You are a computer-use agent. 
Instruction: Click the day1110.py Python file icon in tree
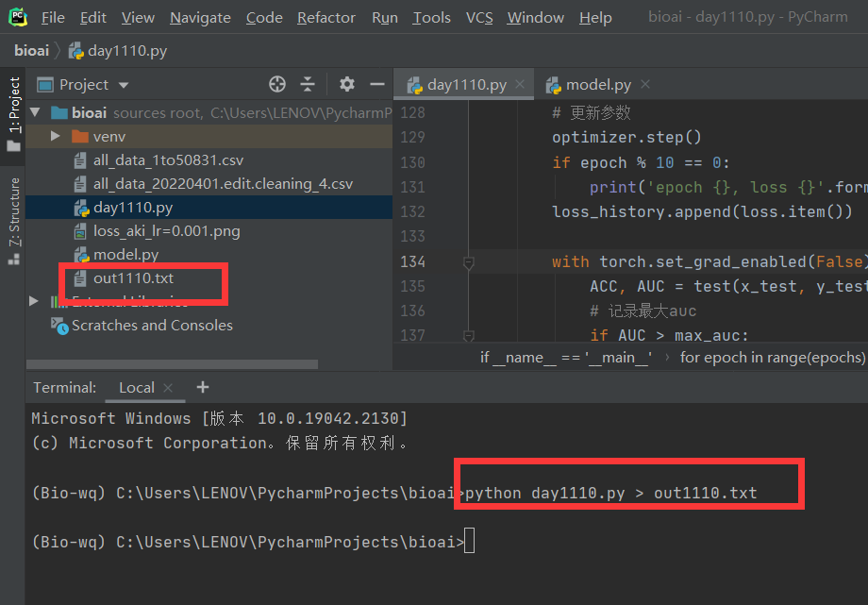(x=81, y=209)
